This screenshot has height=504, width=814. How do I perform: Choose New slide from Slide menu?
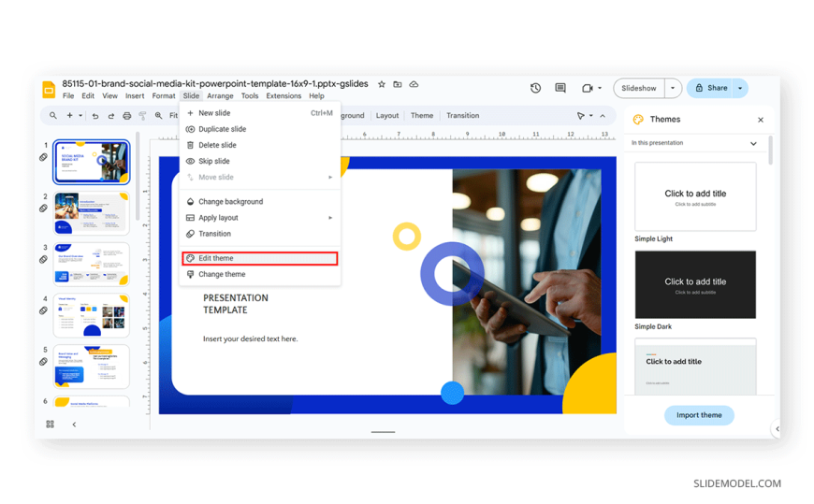tap(260, 113)
